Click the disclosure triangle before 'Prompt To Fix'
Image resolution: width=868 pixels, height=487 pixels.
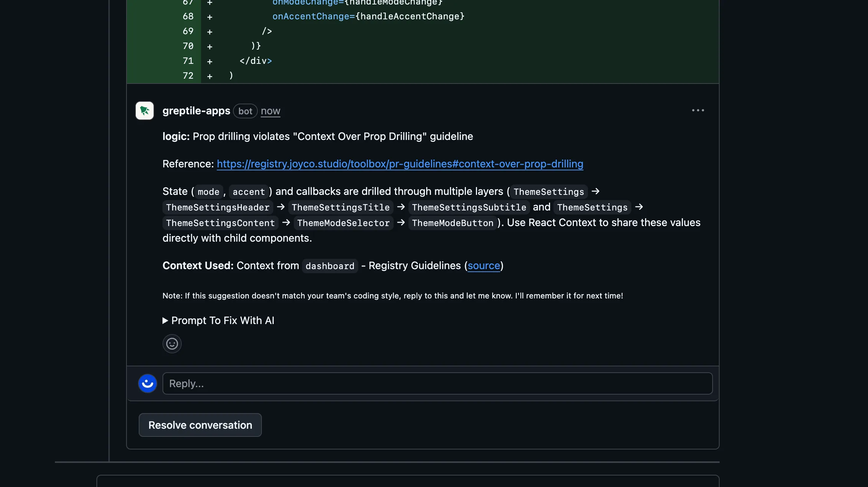pos(165,320)
